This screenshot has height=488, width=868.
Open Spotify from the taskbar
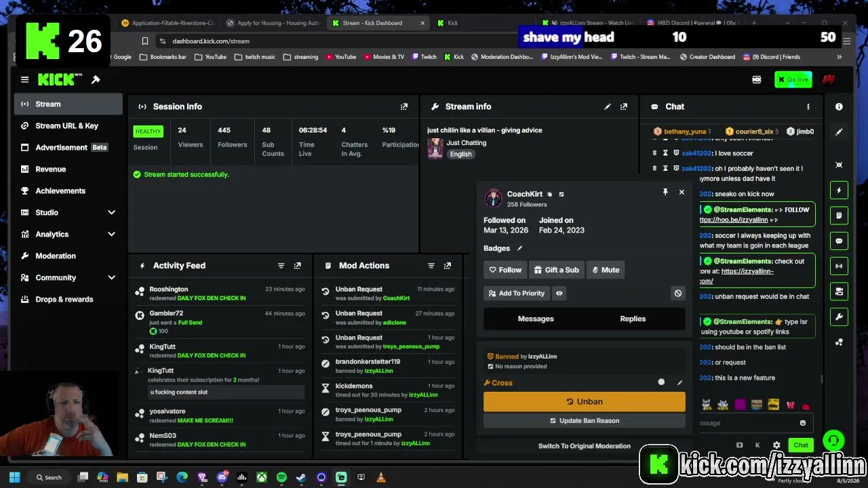coord(281,477)
